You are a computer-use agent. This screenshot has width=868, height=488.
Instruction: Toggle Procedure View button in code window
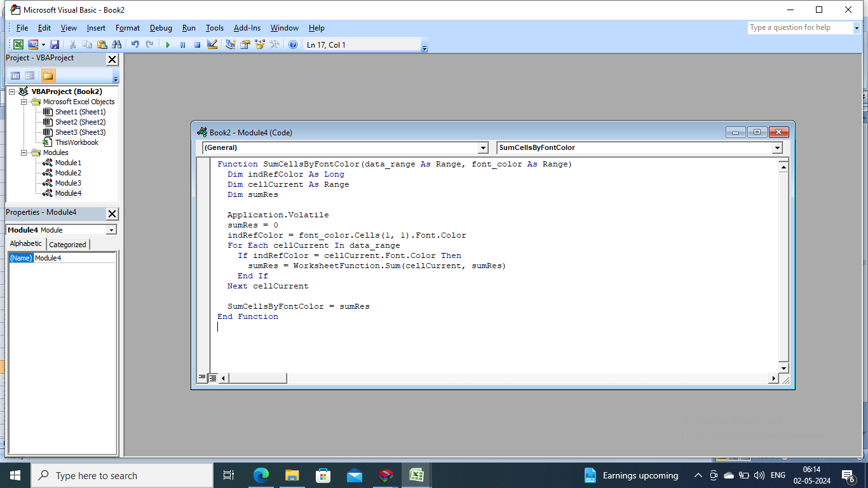[x=202, y=378]
